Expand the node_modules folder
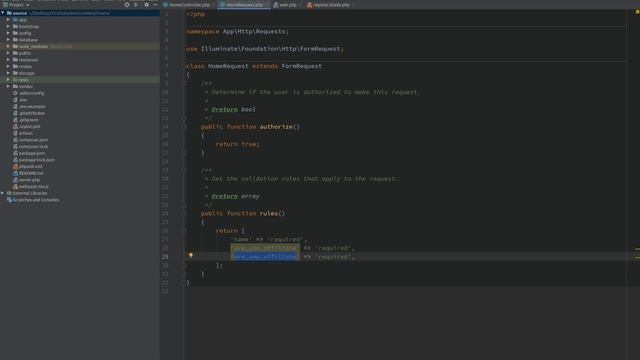Image resolution: width=640 pixels, height=360 pixels. click(x=8, y=47)
